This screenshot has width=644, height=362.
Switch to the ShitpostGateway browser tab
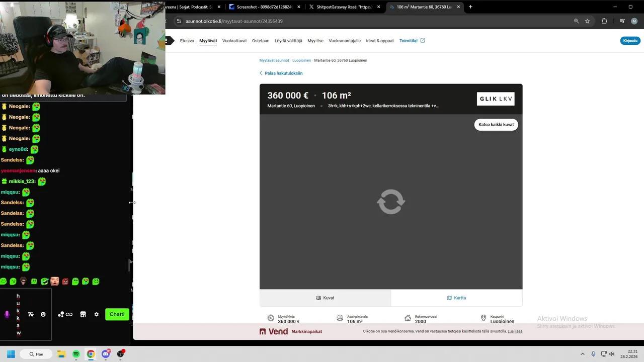tap(345, 7)
